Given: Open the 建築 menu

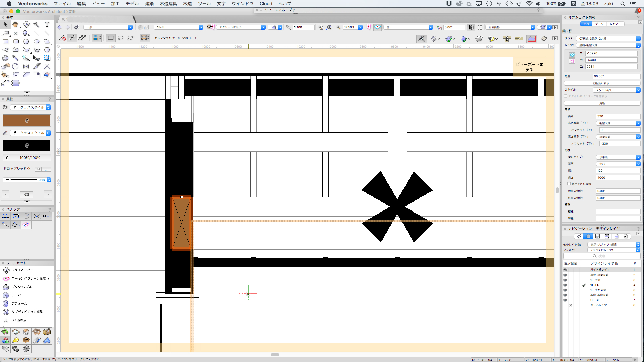Looking at the screenshot, I should 149,4.
